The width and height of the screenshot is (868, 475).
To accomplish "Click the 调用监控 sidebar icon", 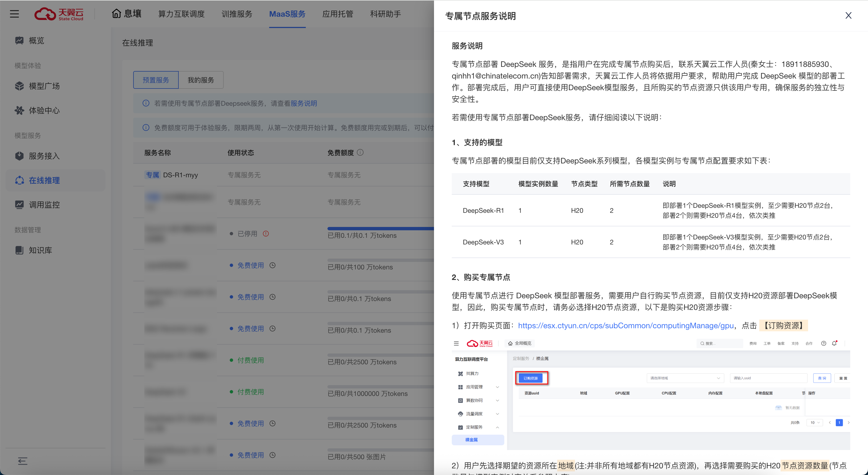I will pyautogui.click(x=19, y=204).
